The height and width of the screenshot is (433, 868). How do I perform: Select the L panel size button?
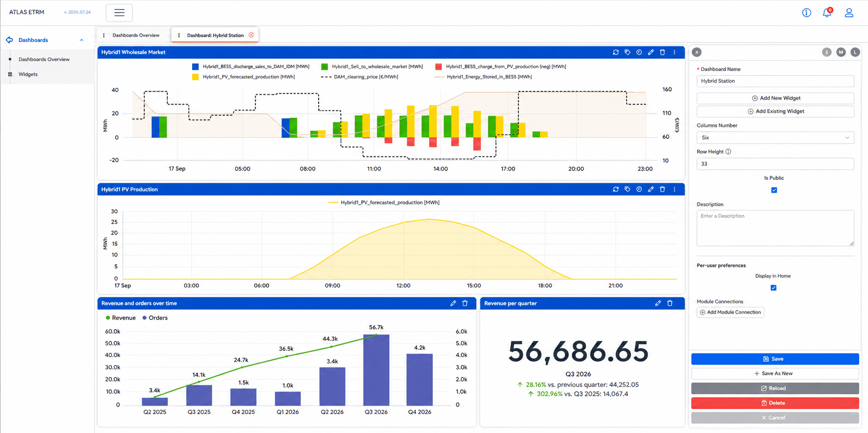(x=855, y=52)
